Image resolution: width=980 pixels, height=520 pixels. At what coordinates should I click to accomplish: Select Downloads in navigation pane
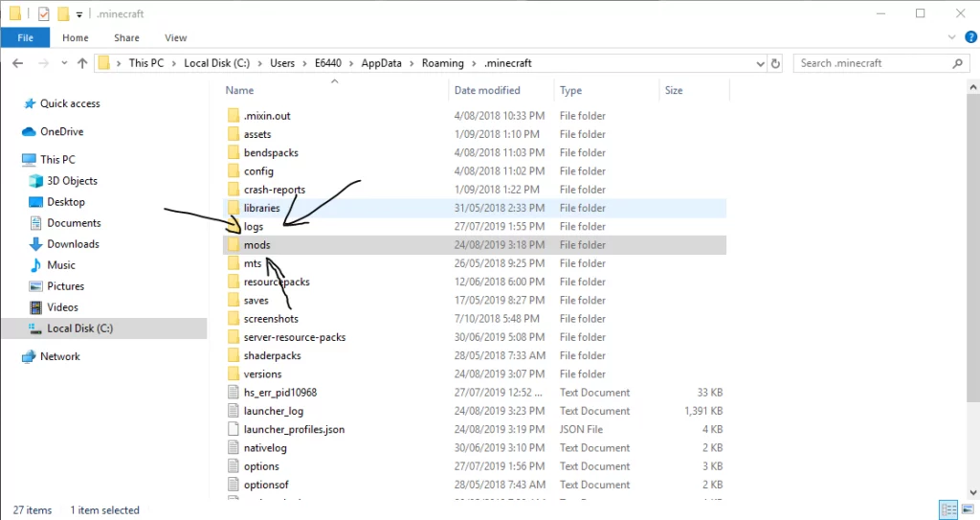click(x=73, y=244)
